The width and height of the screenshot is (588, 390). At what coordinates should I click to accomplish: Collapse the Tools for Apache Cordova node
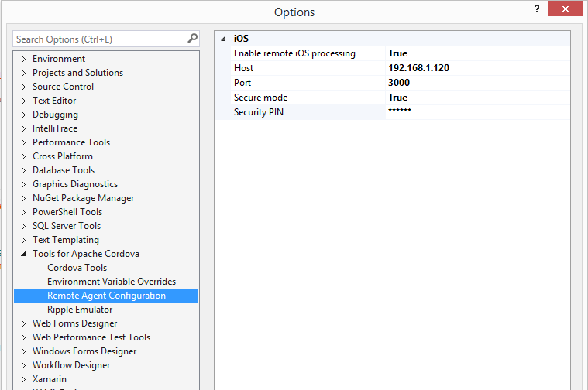23,255
